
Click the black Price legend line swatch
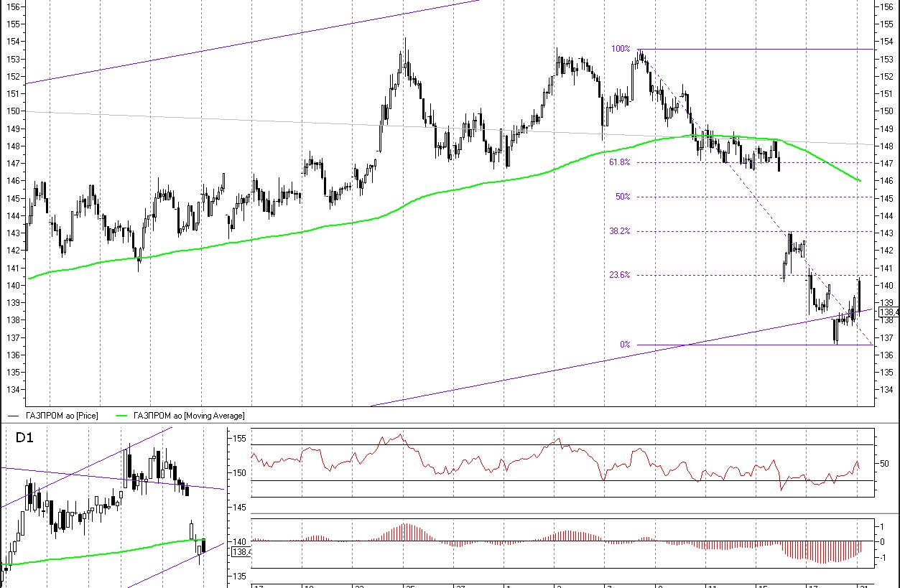pos(13,416)
